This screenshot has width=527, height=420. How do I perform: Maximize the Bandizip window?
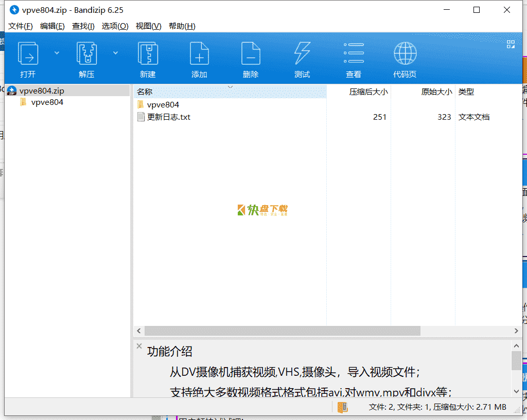click(476, 10)
